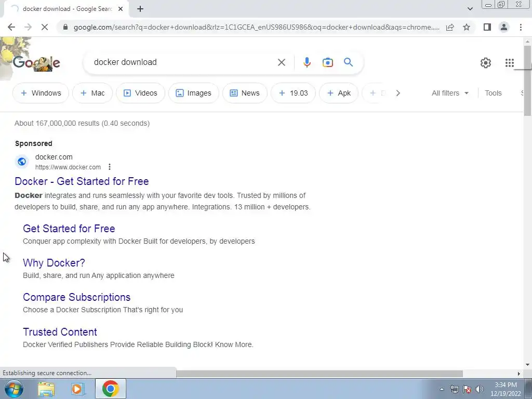Click the horizontal scrollbar thumb

(x=320, y=374)
